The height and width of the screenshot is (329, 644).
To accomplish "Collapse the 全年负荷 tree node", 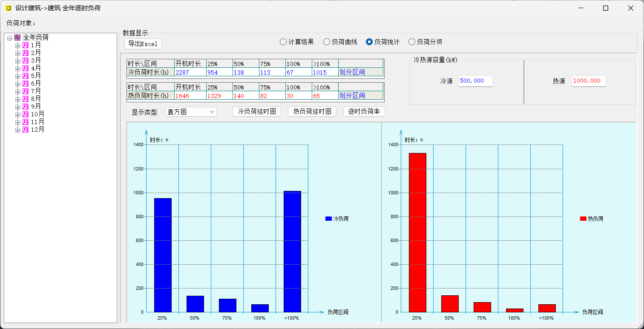I will click(x=9, y=38).
